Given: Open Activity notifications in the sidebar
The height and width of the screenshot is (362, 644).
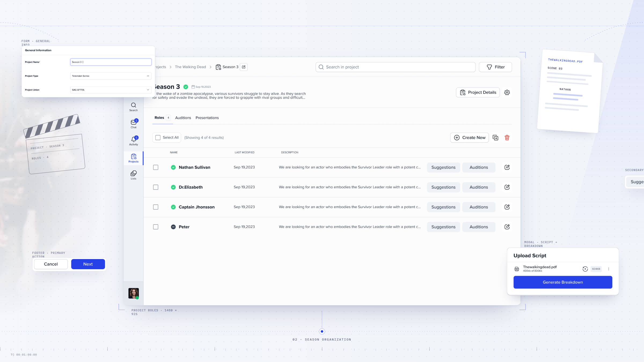Looking at the screenshot, I should [x=133, y=141].
